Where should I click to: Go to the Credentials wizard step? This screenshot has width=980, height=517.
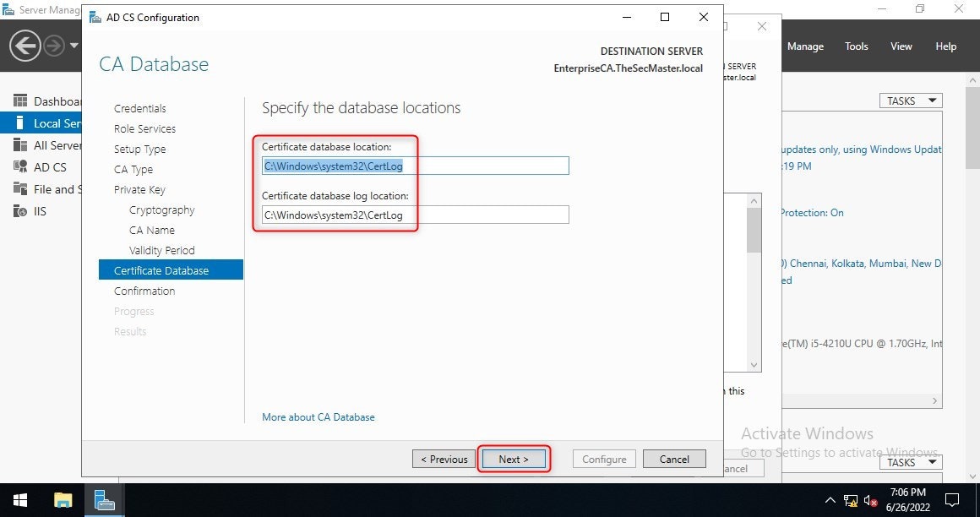pyautogui.click(x=140, y=108)
